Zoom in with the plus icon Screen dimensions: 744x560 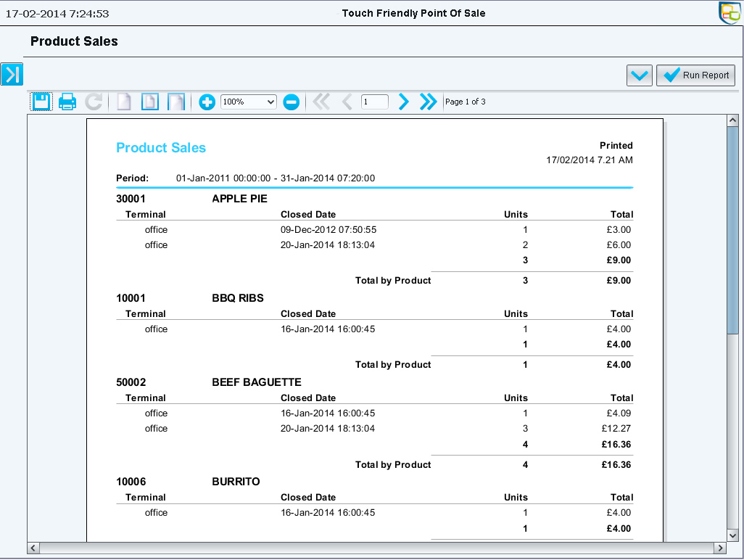point(207,102)
